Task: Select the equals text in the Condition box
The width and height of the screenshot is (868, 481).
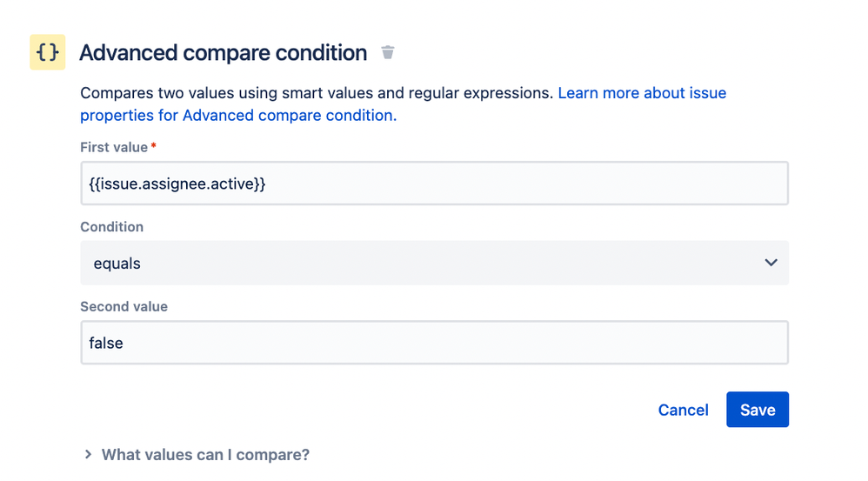Action: [117, 263]
